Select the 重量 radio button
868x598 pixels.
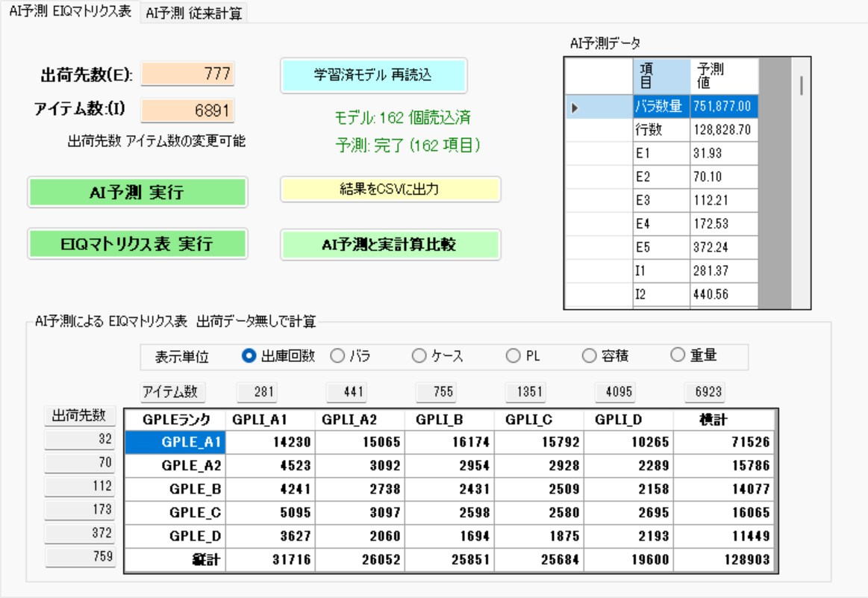[693, 355]
